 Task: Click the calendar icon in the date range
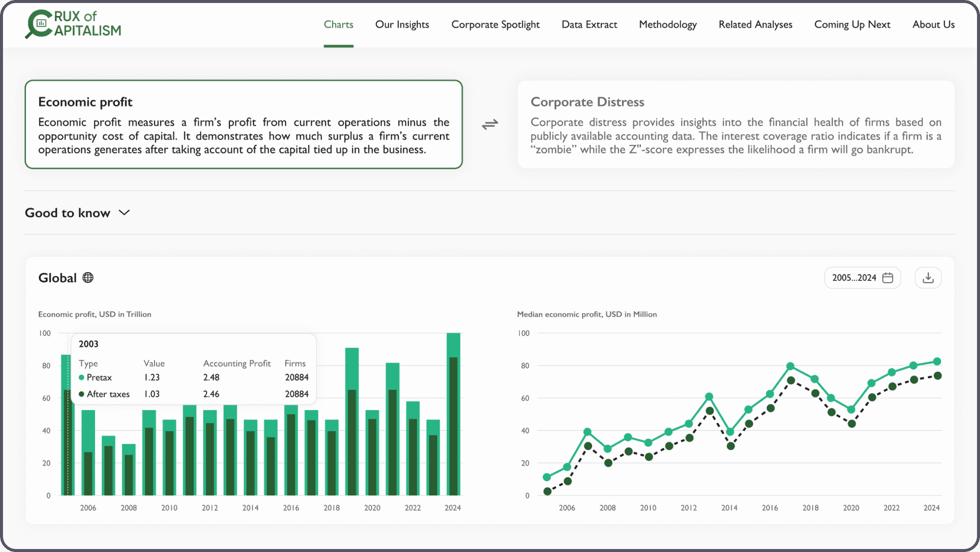tap(887, 277)
